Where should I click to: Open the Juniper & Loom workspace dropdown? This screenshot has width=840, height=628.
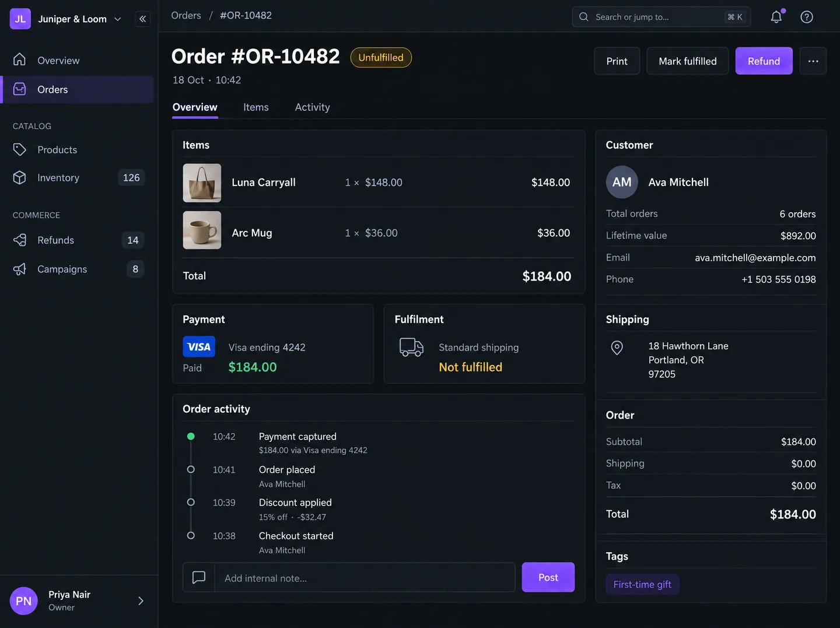click(79, 19)
